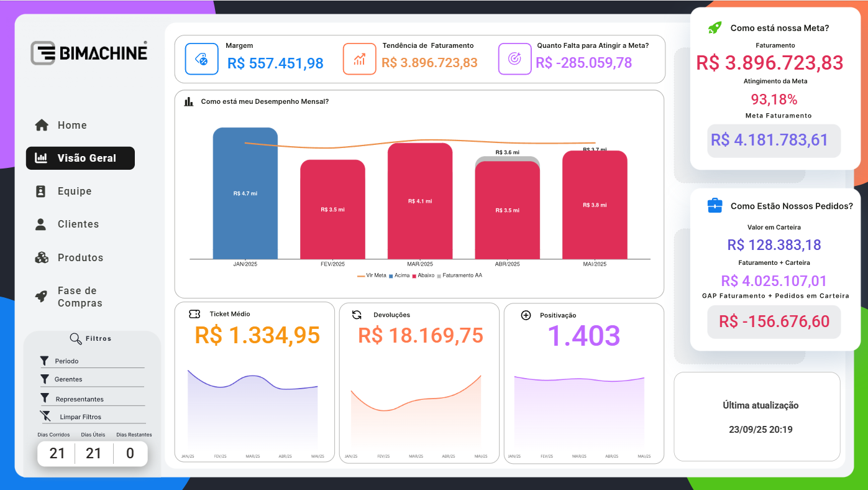Expand the Gerentes filter

(x=68, y=379)
